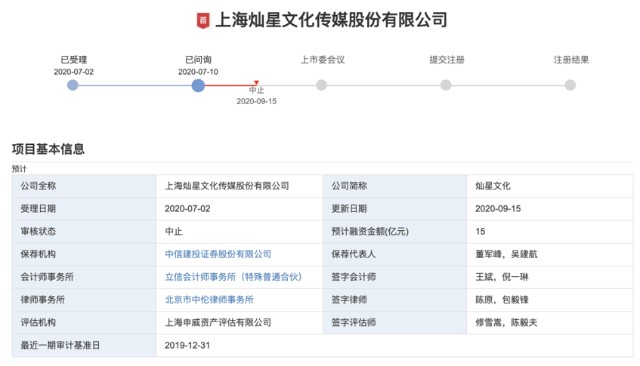The image size is (640, 366).
Task: Click the 审核状态 value 中止
Action: tap(173, 231)
